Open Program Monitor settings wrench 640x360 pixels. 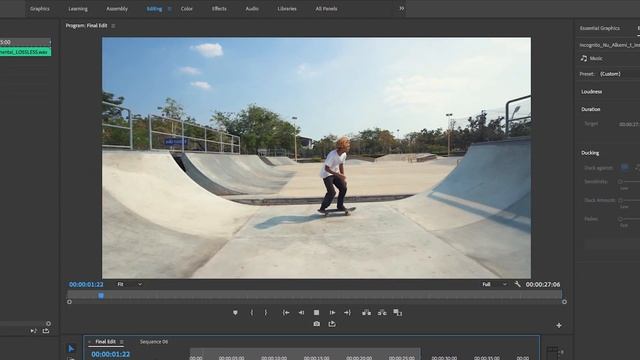[x=518, y=284]
